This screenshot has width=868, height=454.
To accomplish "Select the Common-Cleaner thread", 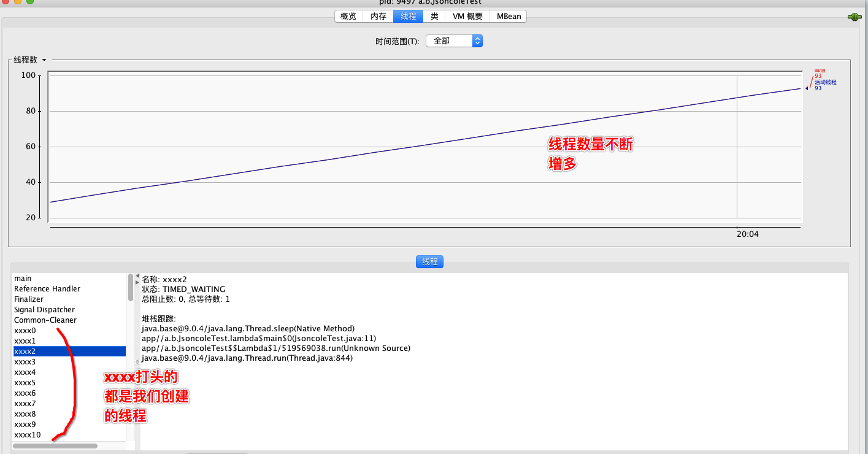I will [69, 320].
